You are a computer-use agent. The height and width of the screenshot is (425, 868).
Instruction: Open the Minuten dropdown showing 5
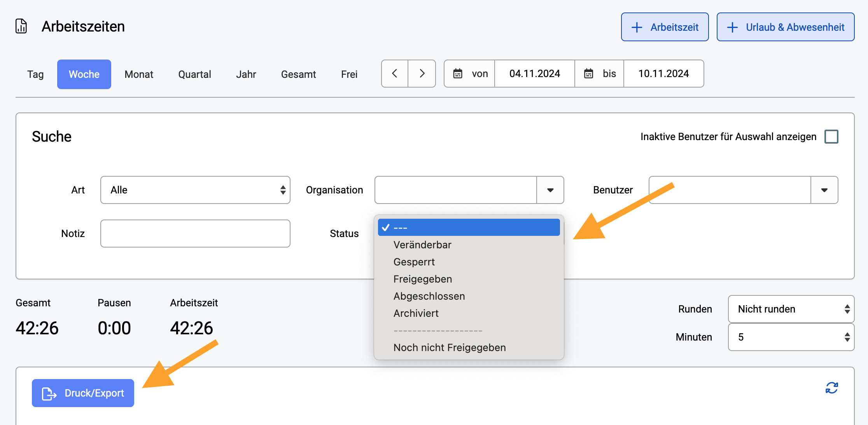[791, 337]
